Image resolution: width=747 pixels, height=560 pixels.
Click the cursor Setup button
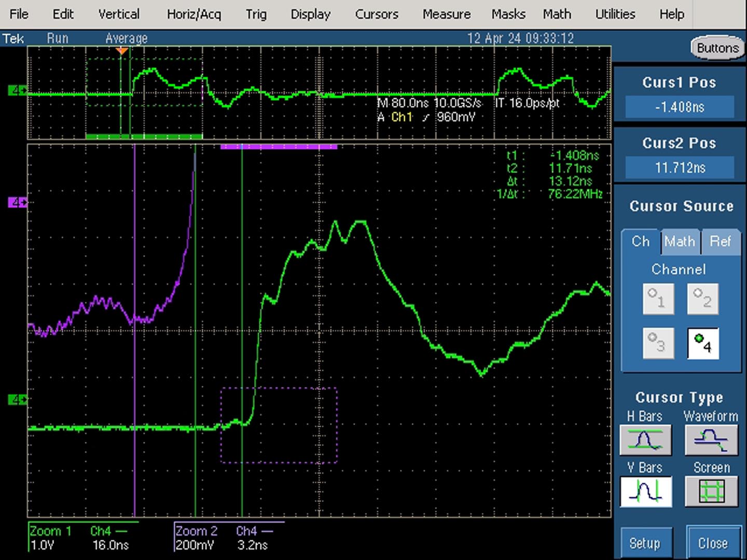[645, 543]
